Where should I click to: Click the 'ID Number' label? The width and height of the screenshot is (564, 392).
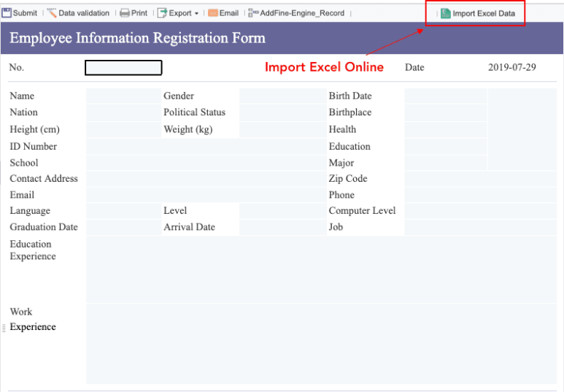click(x=33, y=147)
